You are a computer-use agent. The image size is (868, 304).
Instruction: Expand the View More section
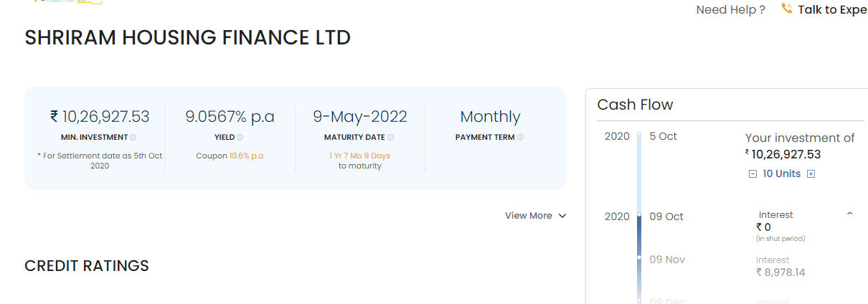pos(535,216)
